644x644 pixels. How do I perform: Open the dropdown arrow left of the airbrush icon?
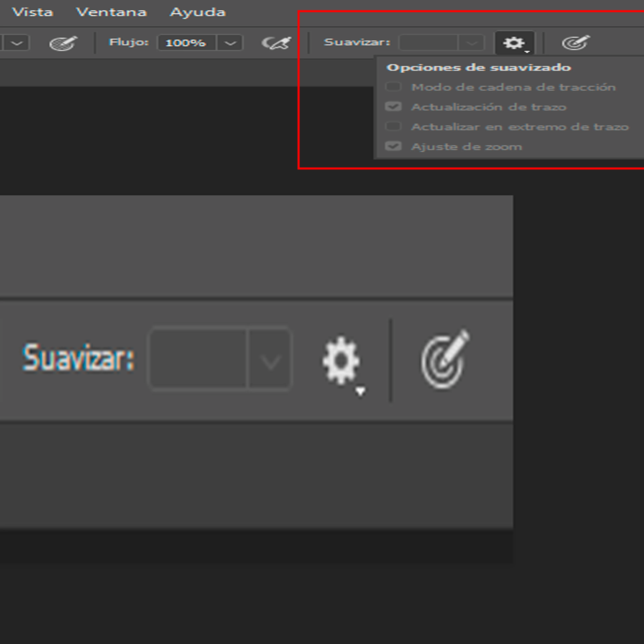(17, 43)
